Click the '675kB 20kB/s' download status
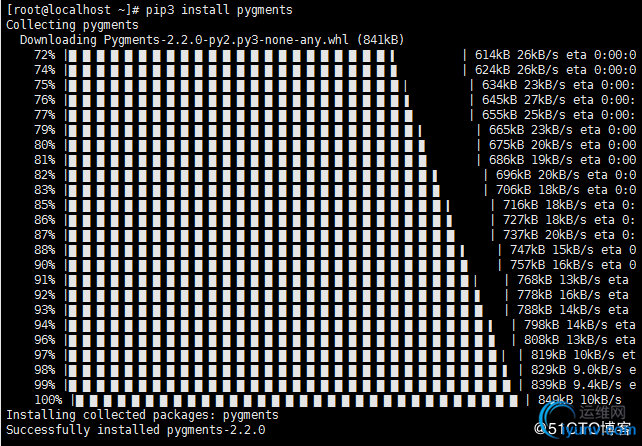The width and height of the screenshot is (642, 446). (530, 145)
